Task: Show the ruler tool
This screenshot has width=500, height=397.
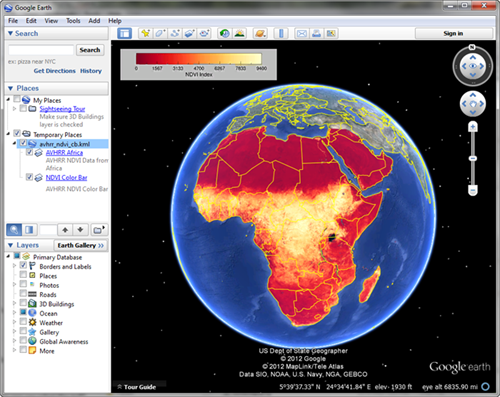Action: [x=281, y=33]
